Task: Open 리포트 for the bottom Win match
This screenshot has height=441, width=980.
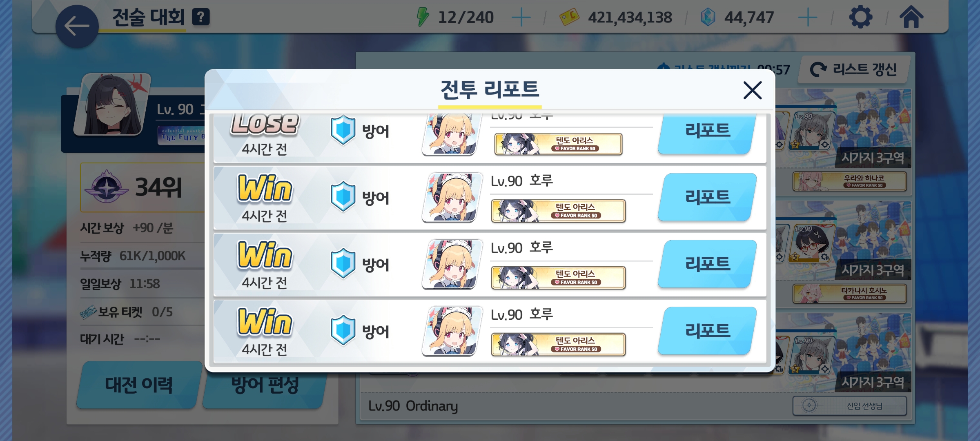Action: 707,331
